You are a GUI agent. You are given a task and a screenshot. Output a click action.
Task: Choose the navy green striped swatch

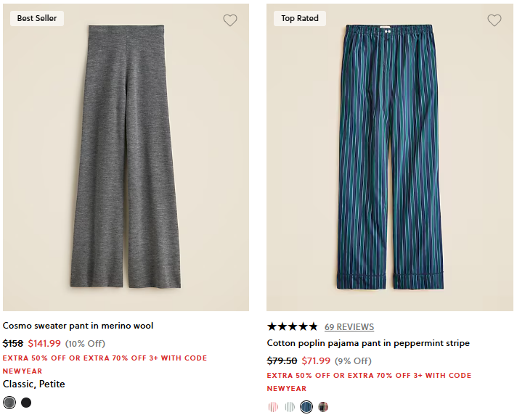pyautogui.click(x=306, y=407)
